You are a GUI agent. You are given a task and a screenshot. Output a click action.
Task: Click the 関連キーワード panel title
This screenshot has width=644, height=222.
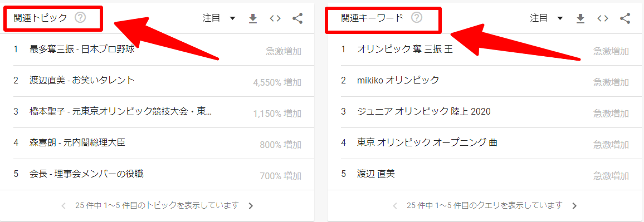(373, 18)
